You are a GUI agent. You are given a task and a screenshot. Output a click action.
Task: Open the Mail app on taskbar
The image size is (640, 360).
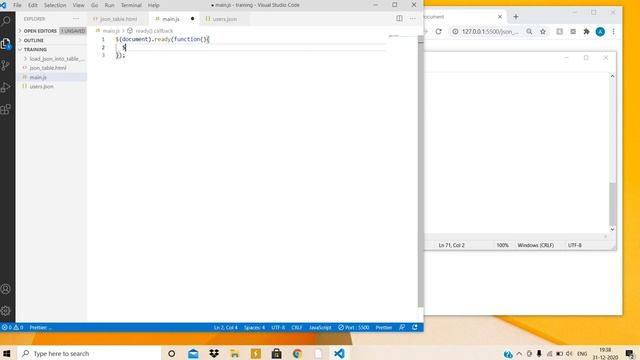click(x=193, y=353)
